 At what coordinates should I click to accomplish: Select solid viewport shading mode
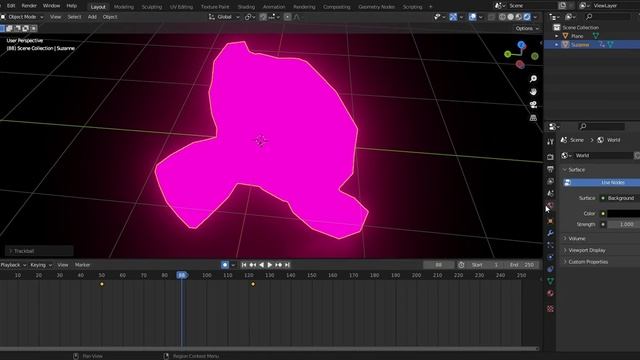(510, 17)
